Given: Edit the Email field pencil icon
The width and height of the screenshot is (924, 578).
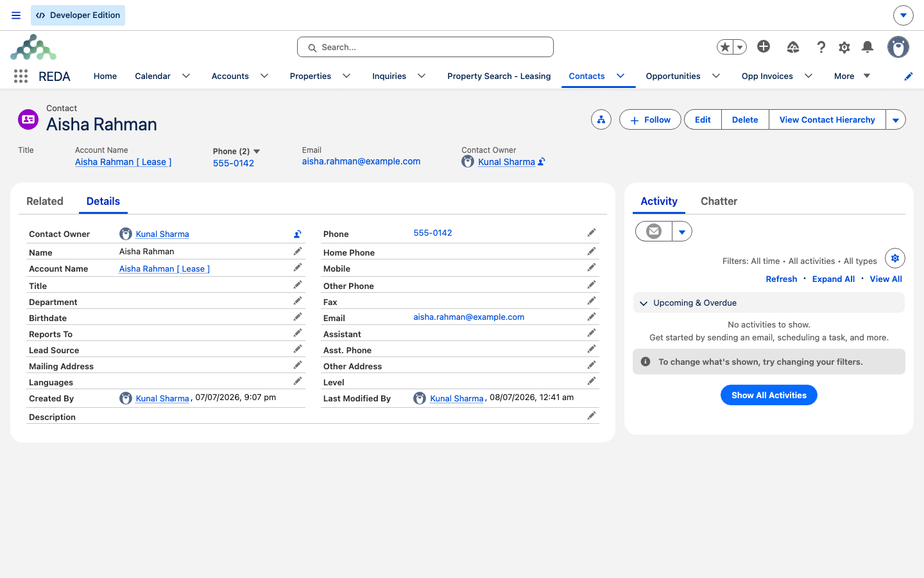Looking at the screenshot, I should click(592, 317).
